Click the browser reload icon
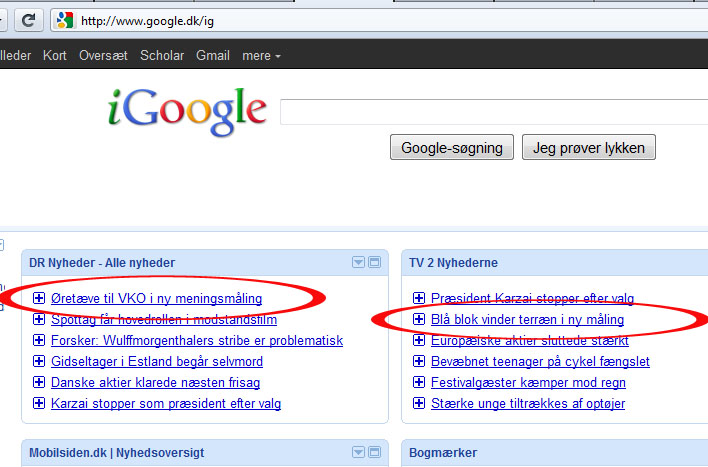Viewport: 708px width, 467px height. point(28,20)
